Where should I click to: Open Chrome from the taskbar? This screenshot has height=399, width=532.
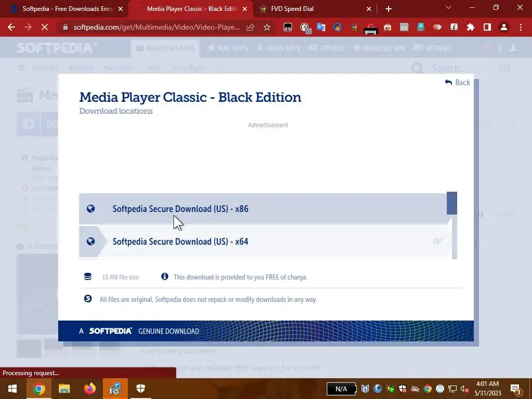(38, 389)
